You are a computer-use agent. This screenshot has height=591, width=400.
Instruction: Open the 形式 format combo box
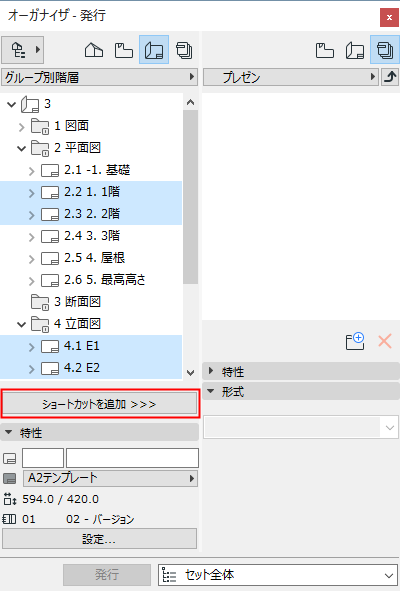click(x=301, y=427)
